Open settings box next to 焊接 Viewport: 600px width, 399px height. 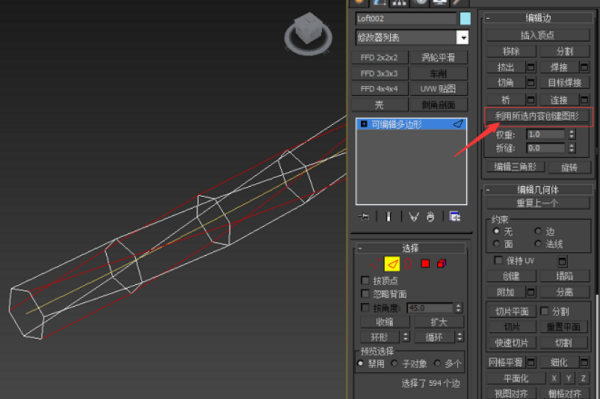(584, 67)
